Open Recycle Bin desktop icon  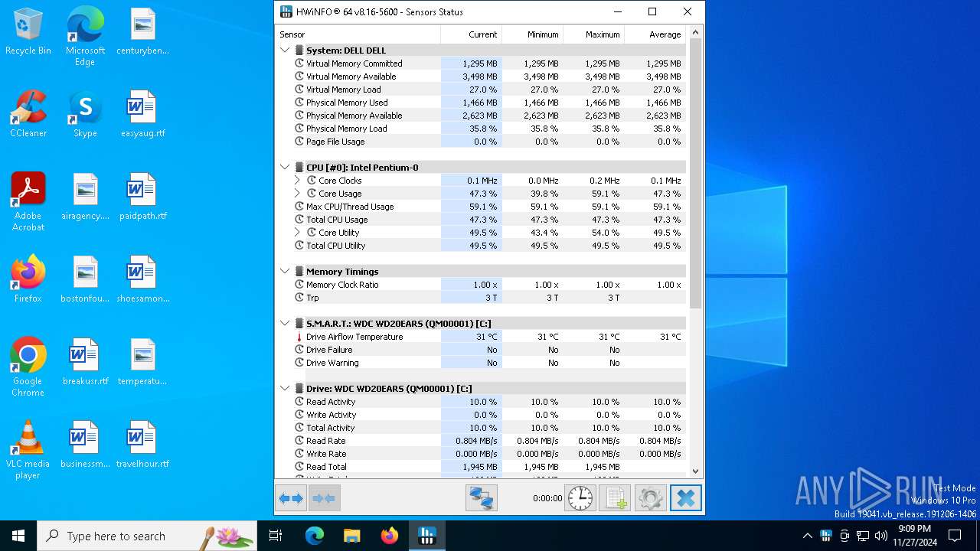tap(28, 32)
